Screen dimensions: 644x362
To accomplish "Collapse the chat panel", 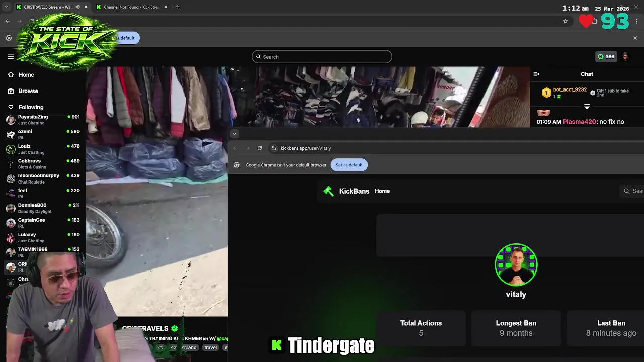I will tap(536, 74).
